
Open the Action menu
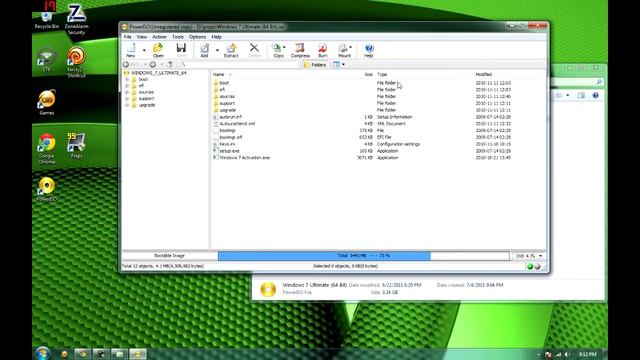(x=159, y=37)
